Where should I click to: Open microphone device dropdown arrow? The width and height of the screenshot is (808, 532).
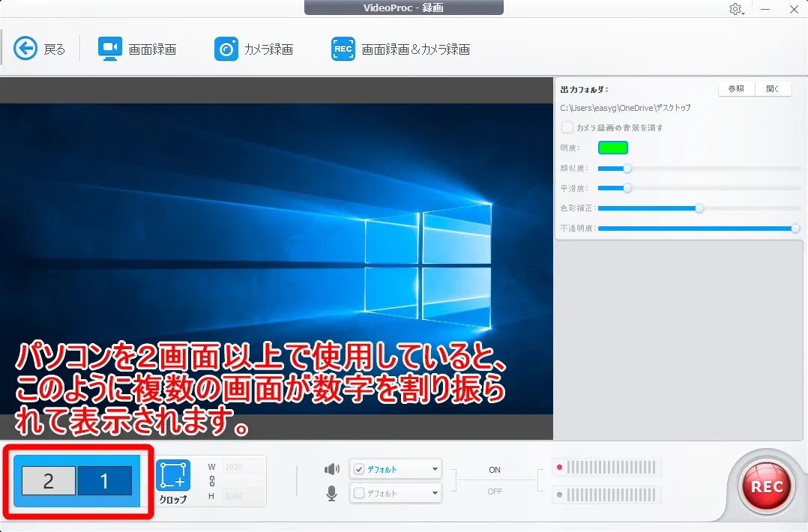[435, 493]
